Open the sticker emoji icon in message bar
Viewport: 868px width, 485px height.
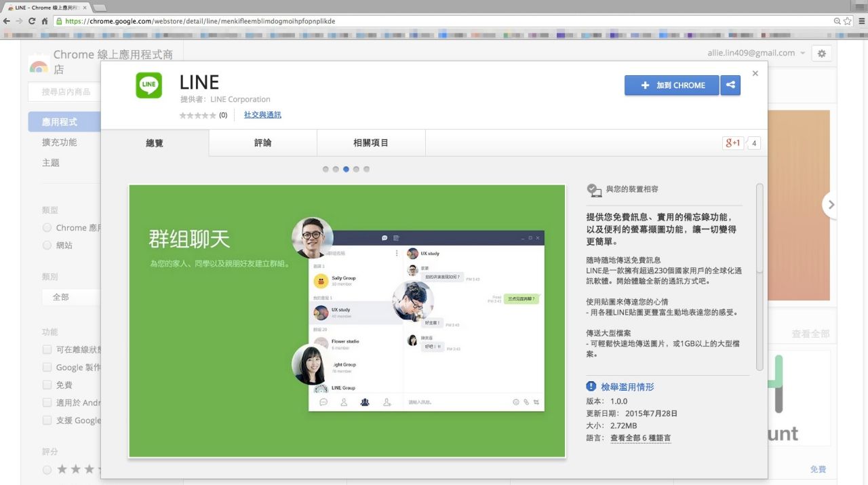pyautogui.click(x=515, y=402)
